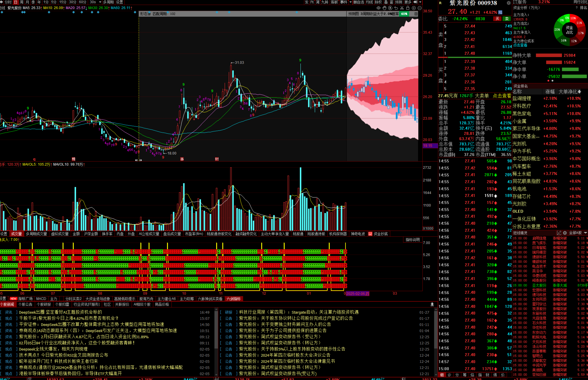Open the settings gear beside the 紫光股份 title
588x380 pixels.
click(x=508, y=3)
